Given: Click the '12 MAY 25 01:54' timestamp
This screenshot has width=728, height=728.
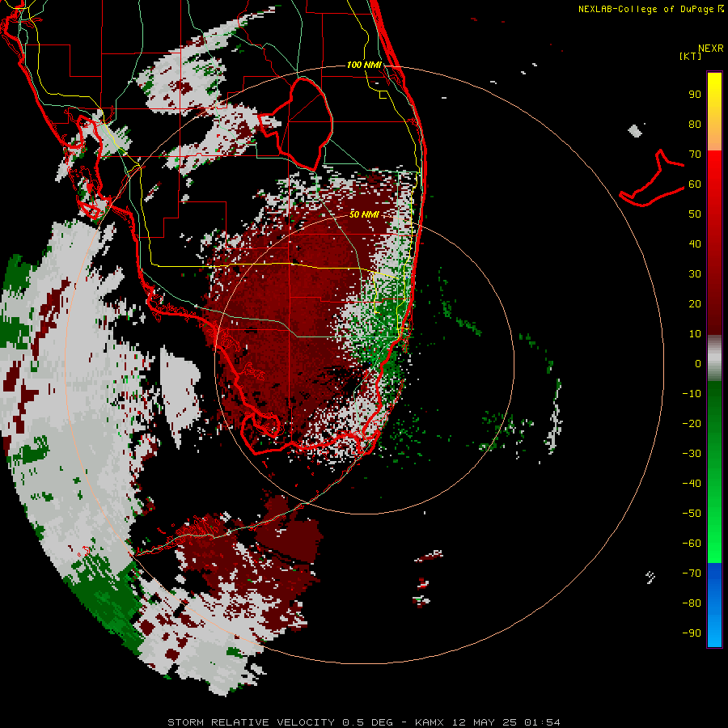Looking at the screenshot, I should (x=506, y=722).
